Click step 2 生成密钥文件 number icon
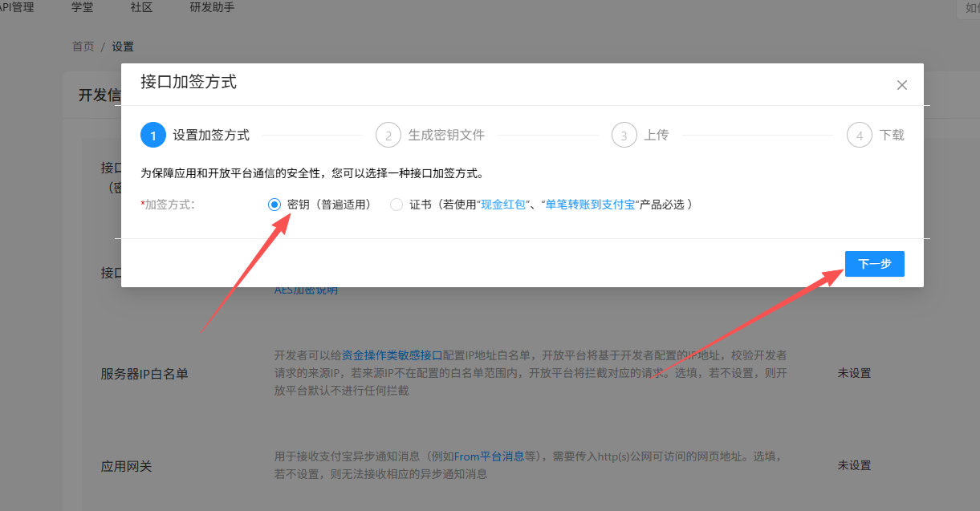Image resolution: width=980 pixels, height=511 pixels. coord(388,135)
